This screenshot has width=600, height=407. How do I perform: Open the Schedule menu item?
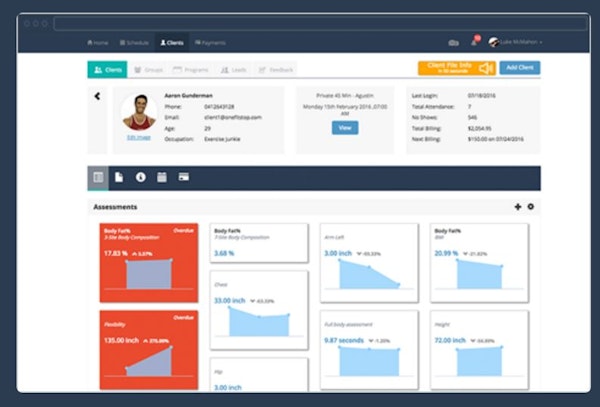click(x=133, y=43)
